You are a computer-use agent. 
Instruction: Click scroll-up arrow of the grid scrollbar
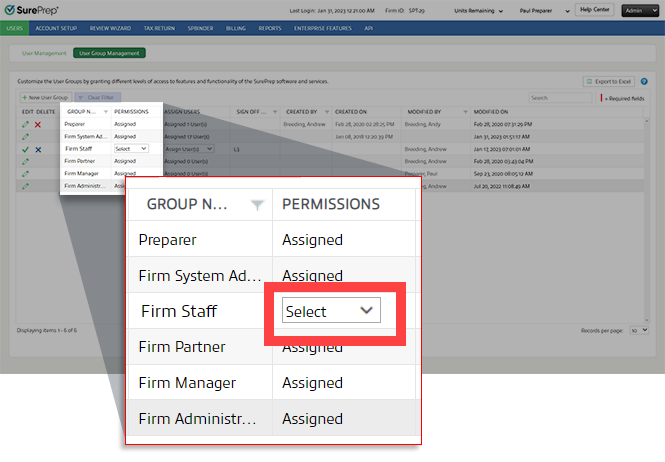(646, 121)
